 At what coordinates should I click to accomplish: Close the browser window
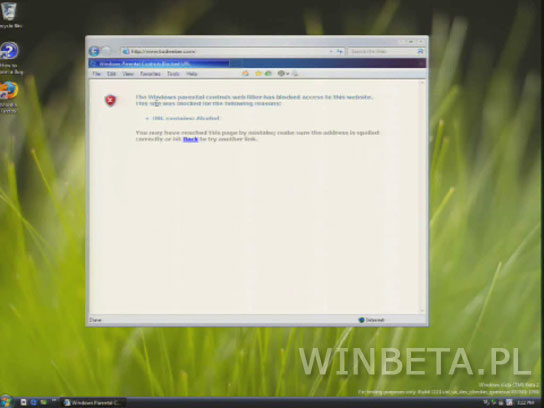pyautogui.click(x=420, y=41)
